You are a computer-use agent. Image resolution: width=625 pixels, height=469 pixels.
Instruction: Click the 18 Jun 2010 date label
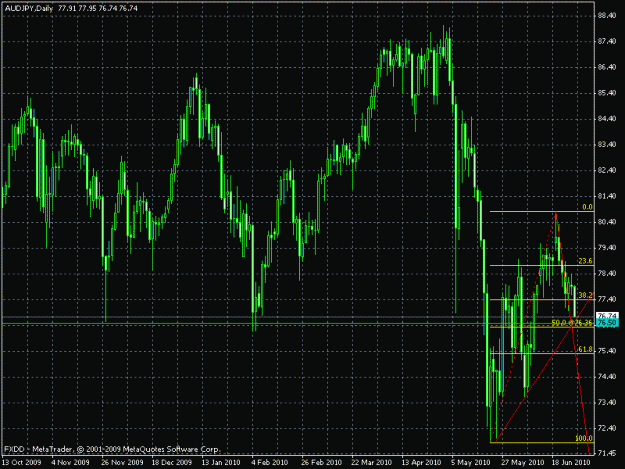point(571,463)
